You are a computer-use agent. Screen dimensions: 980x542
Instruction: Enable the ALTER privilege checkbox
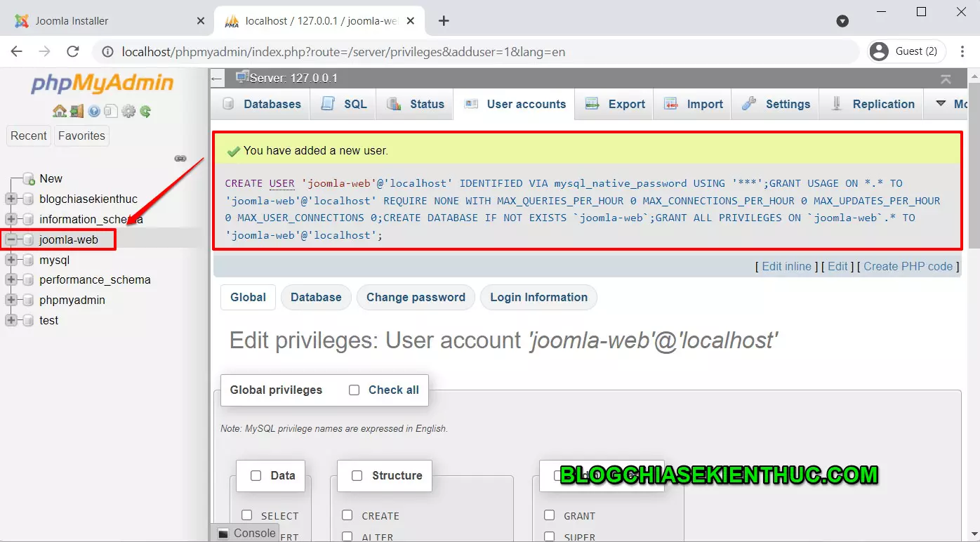tap(347, 536)
